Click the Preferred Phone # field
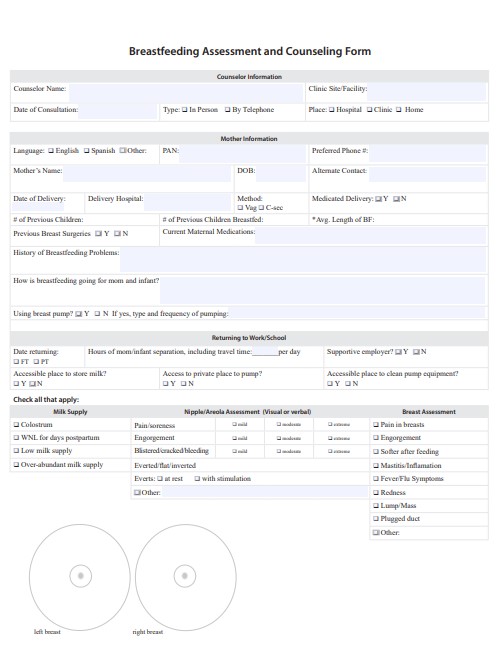Screen dimensions: 502x652 pos(427,153)
